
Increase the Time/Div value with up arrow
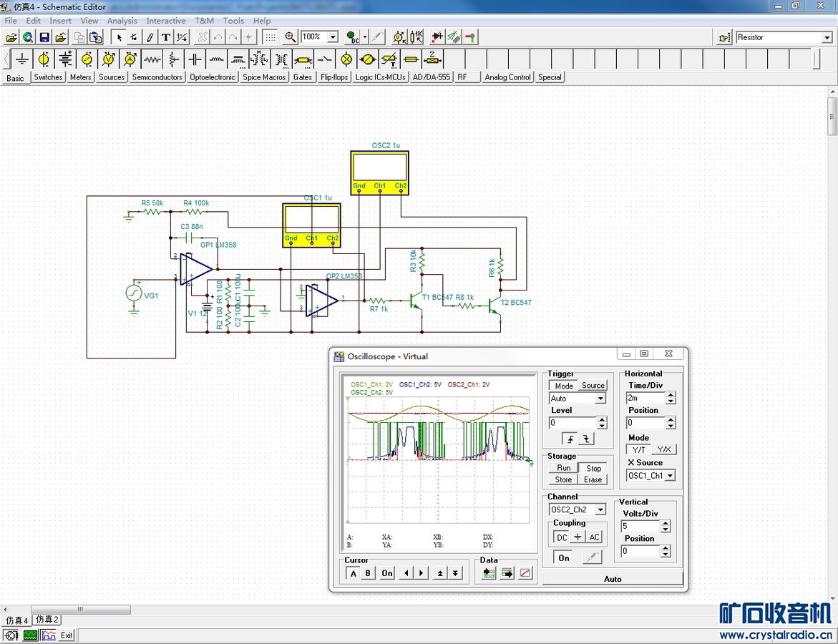point(671,394)
